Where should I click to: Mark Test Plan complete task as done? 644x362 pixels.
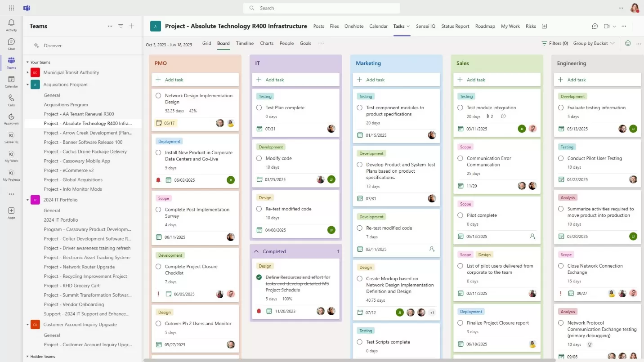[259, 107]
